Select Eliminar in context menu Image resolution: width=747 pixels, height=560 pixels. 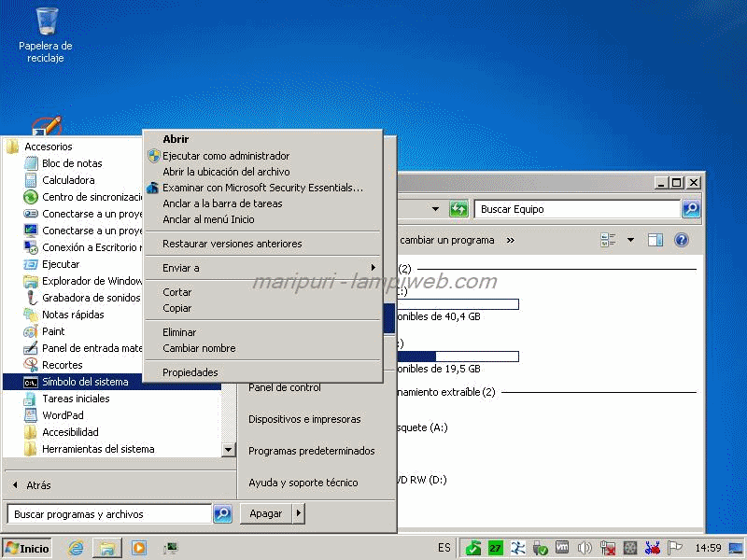tap(262, 332)
